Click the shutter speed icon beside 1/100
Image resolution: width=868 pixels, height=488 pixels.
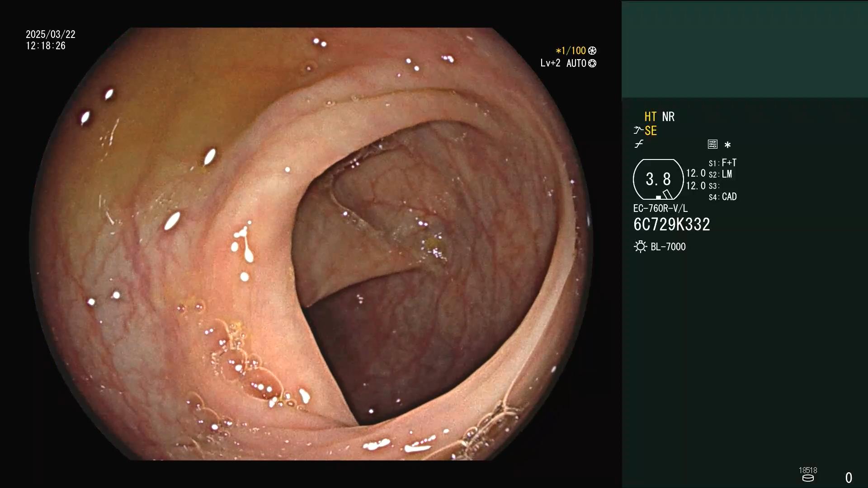click(592, 51)
